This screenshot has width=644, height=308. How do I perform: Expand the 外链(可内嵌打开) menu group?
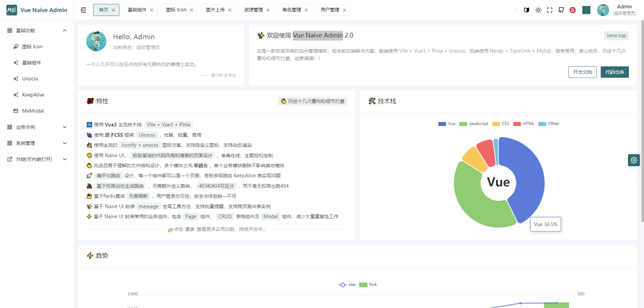click(x=37, y=159)
